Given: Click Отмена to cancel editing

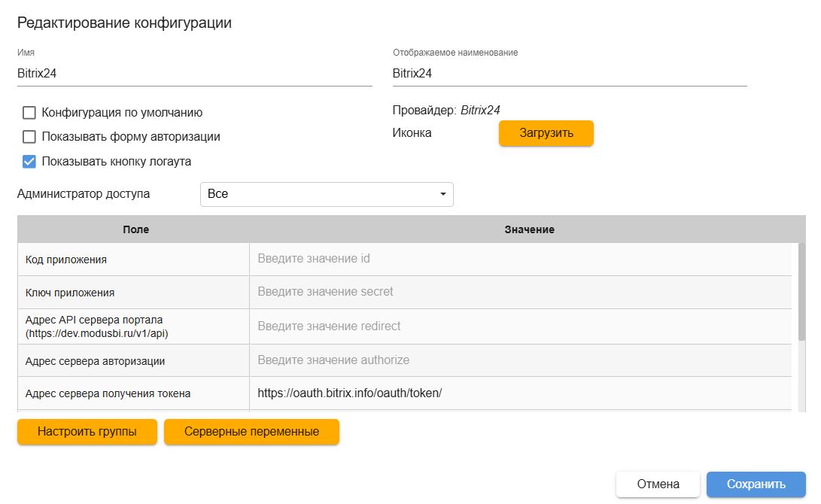Looking at the screenshot, I should pyautogui.click(x=658, y=484).
